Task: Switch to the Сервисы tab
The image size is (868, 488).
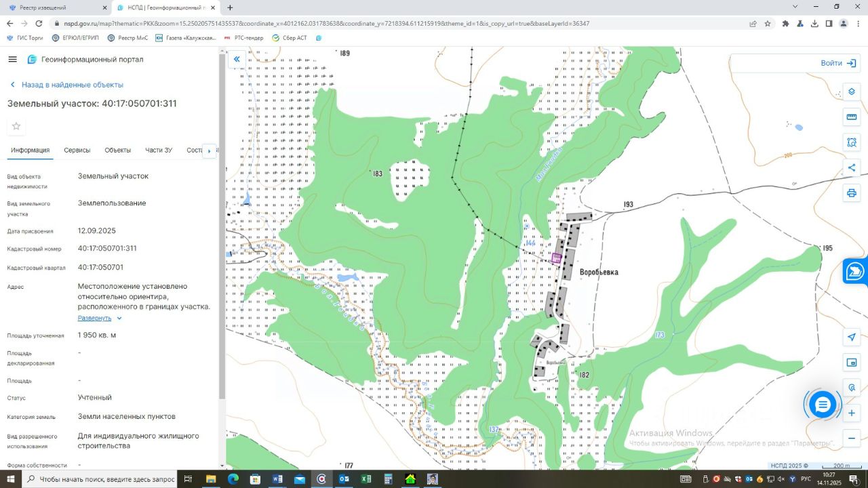Action: [77, 150]
